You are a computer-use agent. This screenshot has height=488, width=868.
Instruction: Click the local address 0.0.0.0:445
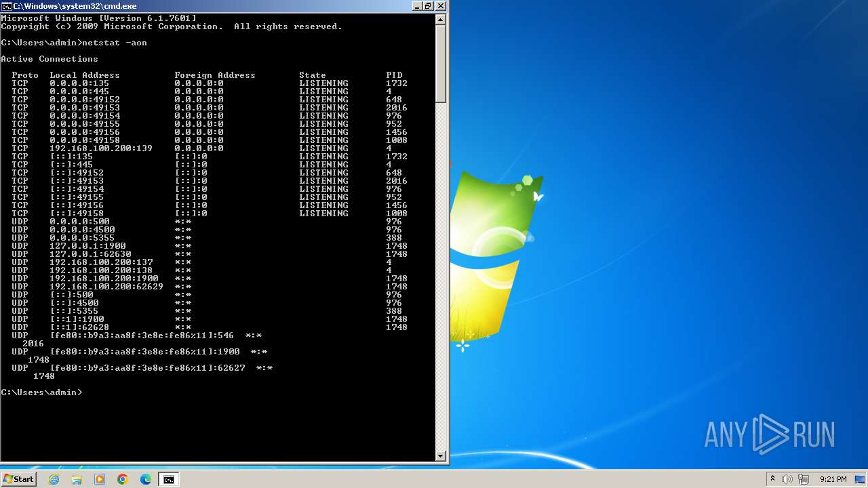click(79, 91)
